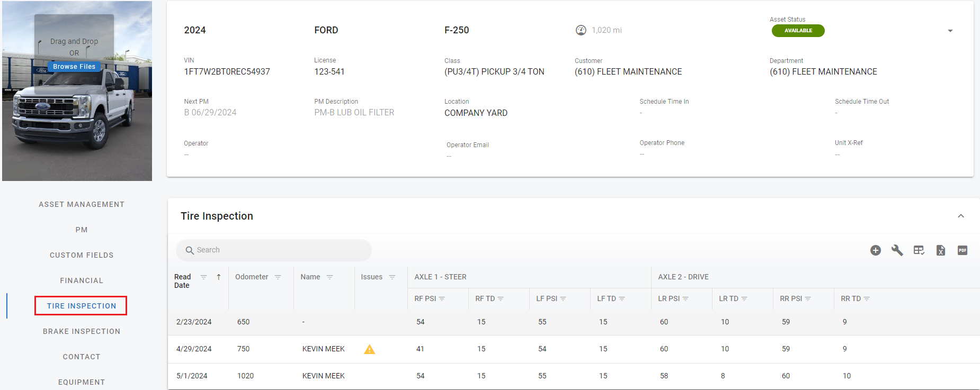Viewport: 980px width, 390px height.
Task: Open the LF PSI column filter
Action: pos(563,299)
